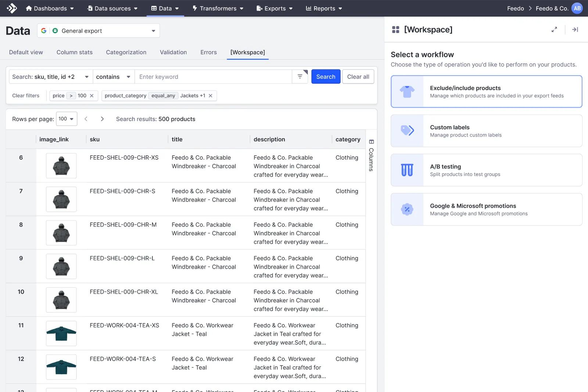Viewport: 588px width, 392px height.
Task: Remove the price filter chip
Action: [92, 96]
